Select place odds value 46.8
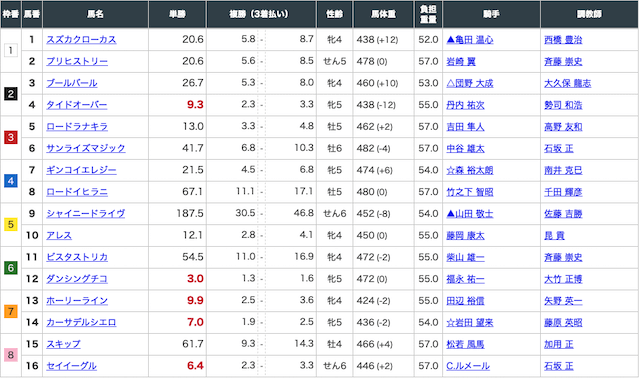The height and width of the screenshot is (378, 640). point(304,213)
